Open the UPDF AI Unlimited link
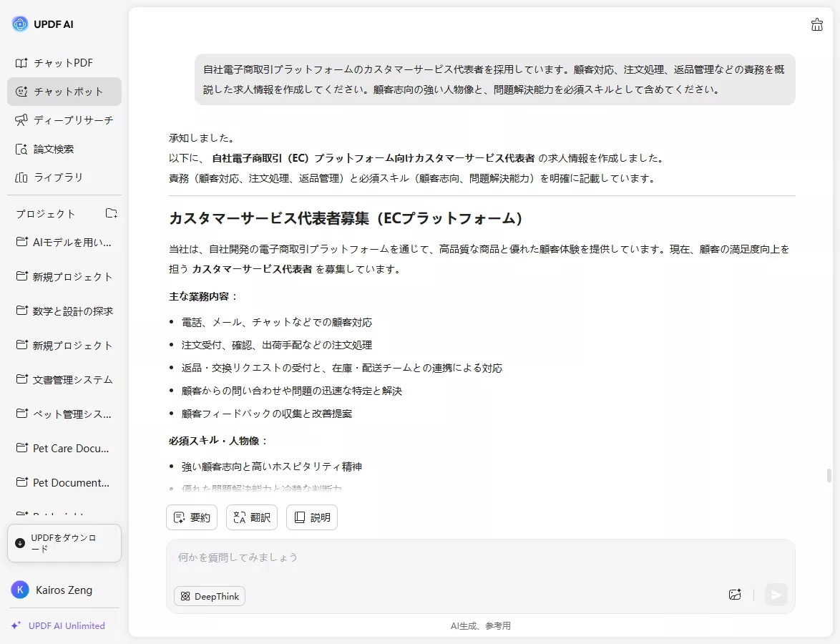Screen dimensions: 840x644 [x=64, y=625]
